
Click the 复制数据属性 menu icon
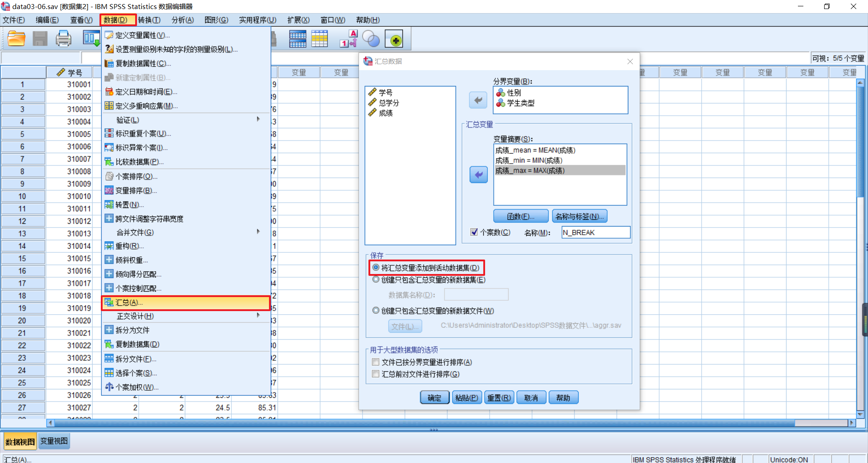(x=109, y=63)
